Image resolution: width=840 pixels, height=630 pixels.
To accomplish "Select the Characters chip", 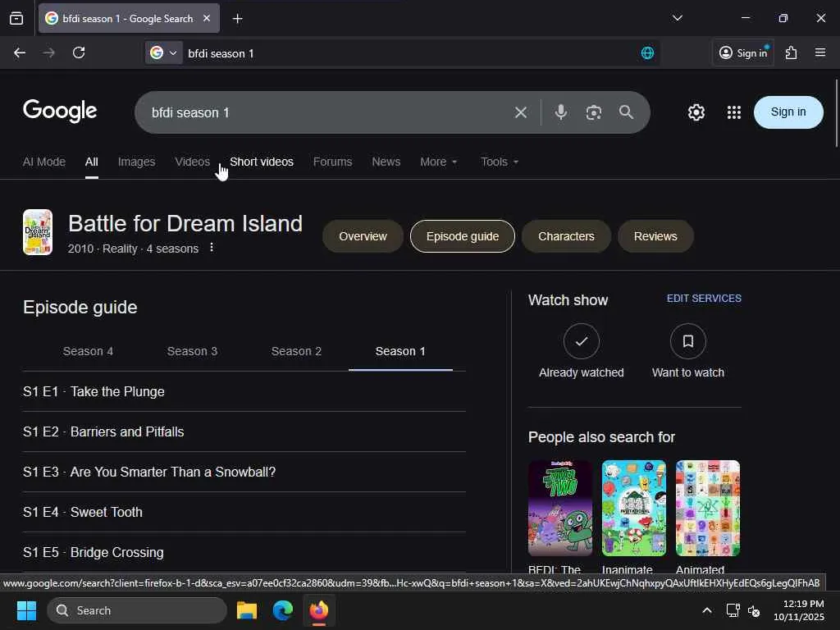I will point(566,236).
